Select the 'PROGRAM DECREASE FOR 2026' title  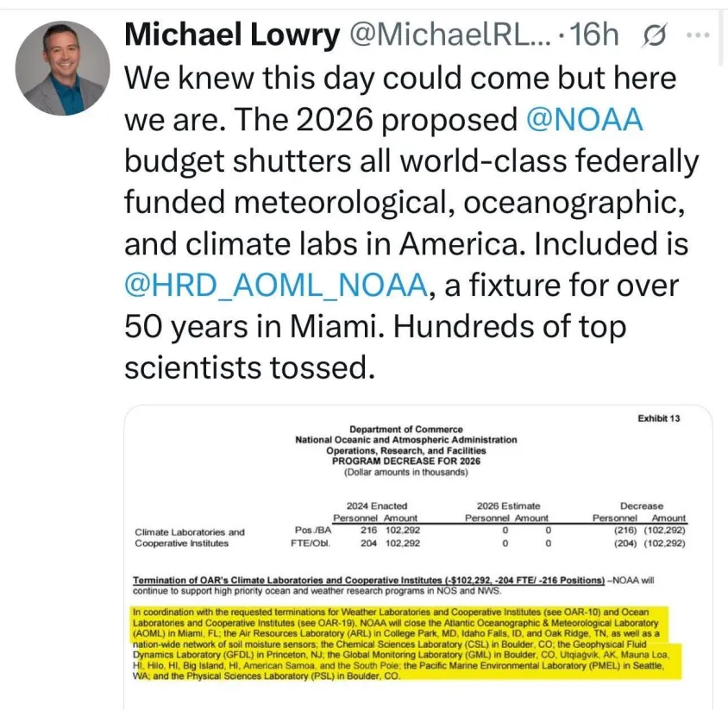[x=405, y=461]
